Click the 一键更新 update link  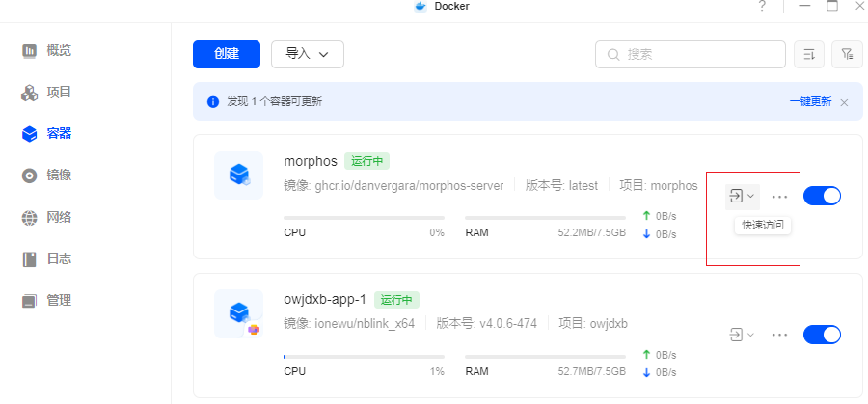[x=810, y=102]
